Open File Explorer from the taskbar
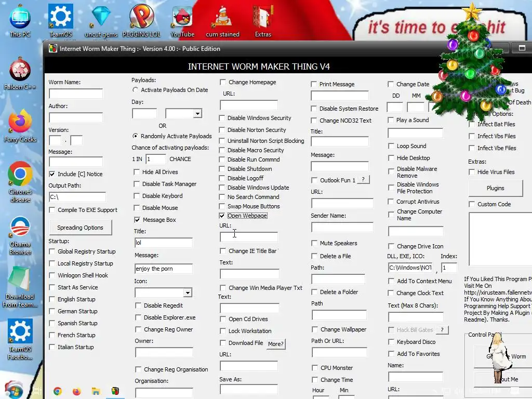Image resolution: width=532 pixels, height=399 pixels. click(x=96, y=391)
